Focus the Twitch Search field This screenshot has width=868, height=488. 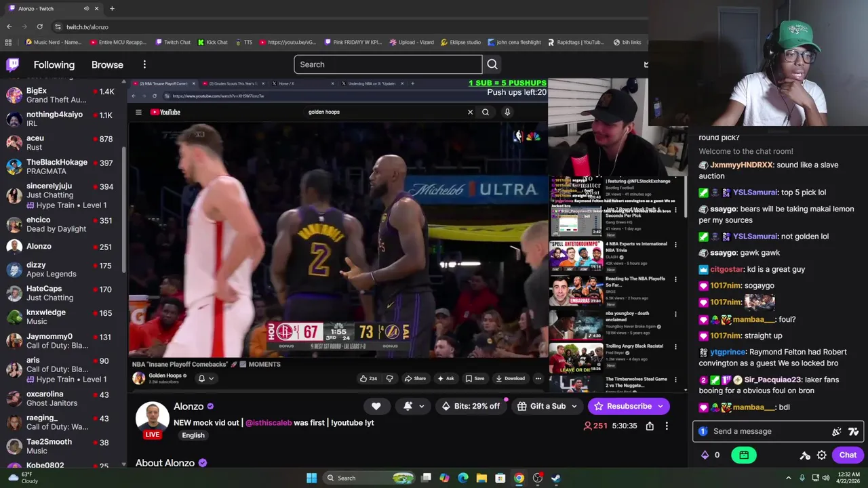click(x=388, y=64)
